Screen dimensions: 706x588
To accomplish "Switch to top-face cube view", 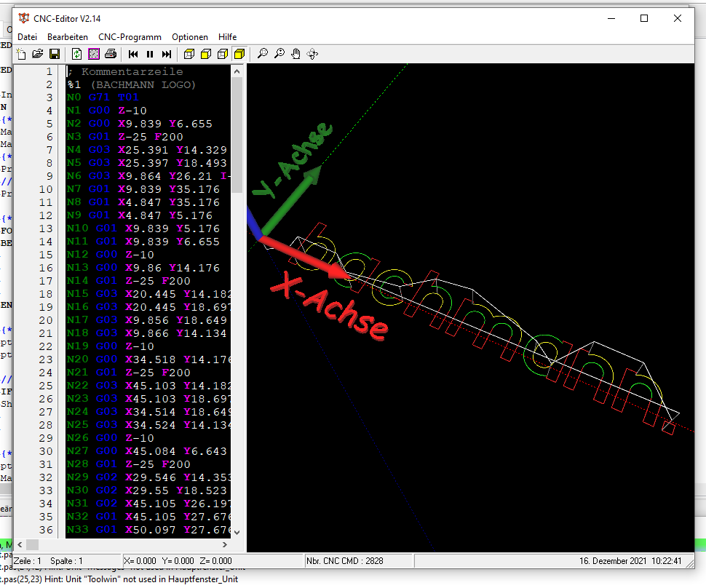I will pos(189,54).
